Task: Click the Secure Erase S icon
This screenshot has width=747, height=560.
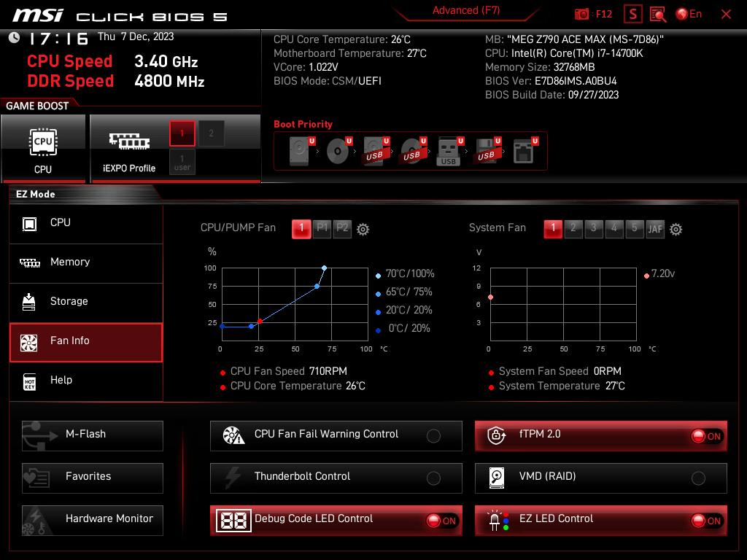Action: coord(633,15)
